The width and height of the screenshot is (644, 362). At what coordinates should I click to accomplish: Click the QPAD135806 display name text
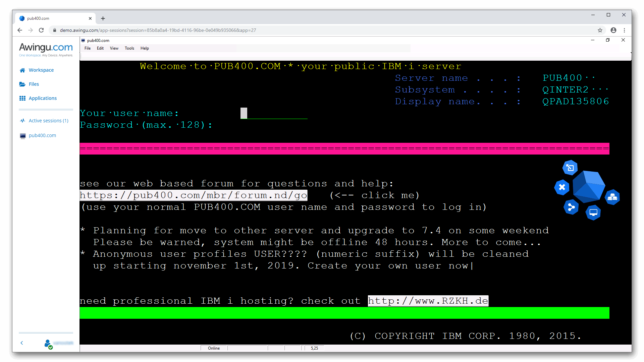coord(576,101)
